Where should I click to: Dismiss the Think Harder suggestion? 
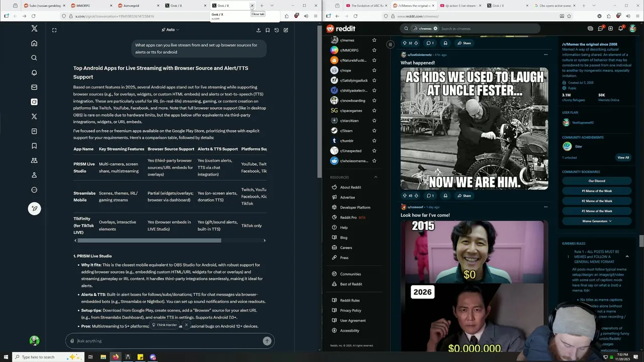186,325
